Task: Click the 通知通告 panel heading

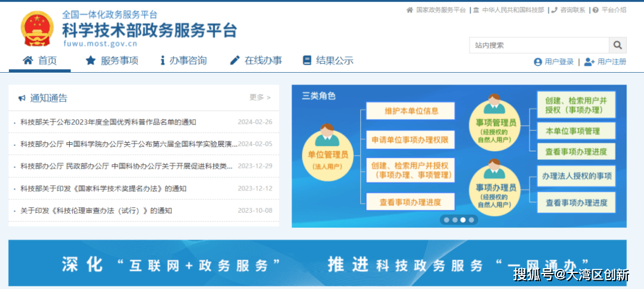Action: tap(48, 98)
